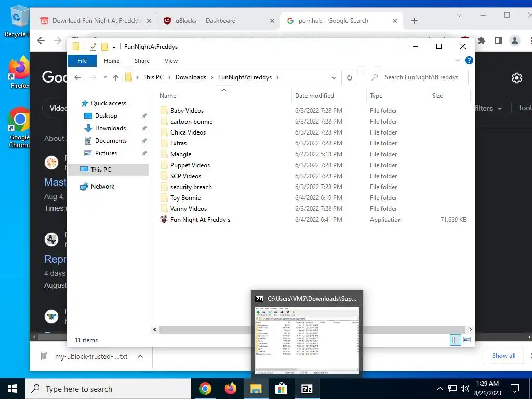Select Network in navigation pane

tap(102, 187)
